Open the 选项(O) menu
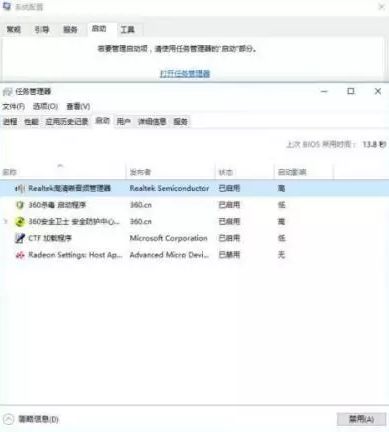The height and width of the screenshot is (432, 389). (45, 107)
